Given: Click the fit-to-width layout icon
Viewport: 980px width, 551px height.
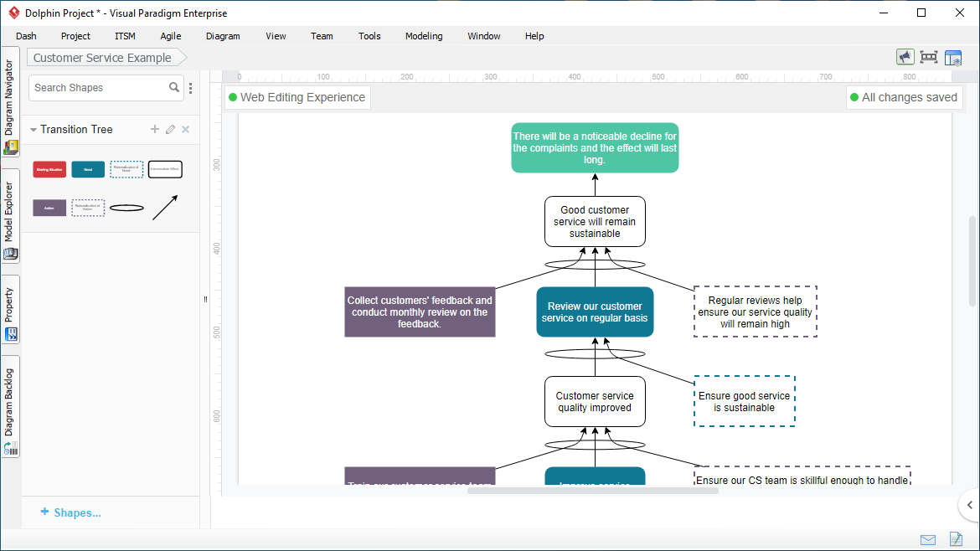Looking at the screenshot, I should (929, 58).
